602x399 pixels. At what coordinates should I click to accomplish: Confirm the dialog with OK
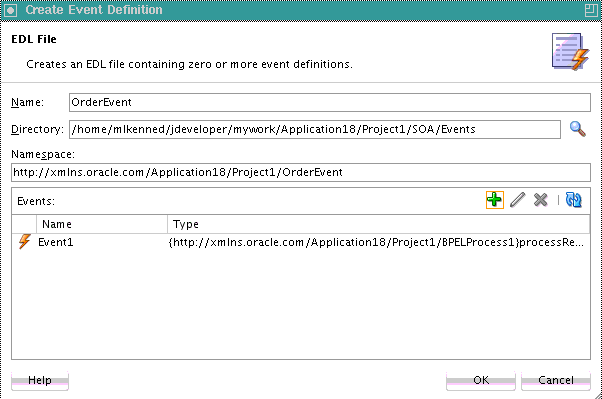pyautogui.click(x=481, y=380)
